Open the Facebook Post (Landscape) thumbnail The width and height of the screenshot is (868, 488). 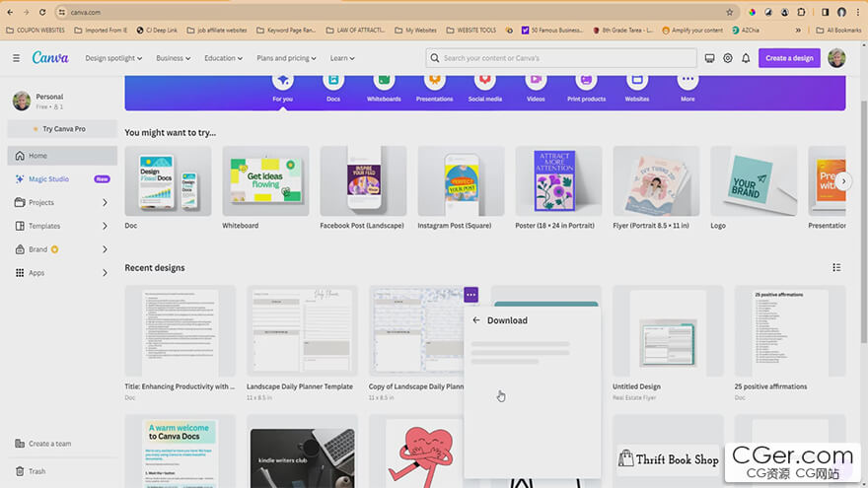(x=363, y=181)
